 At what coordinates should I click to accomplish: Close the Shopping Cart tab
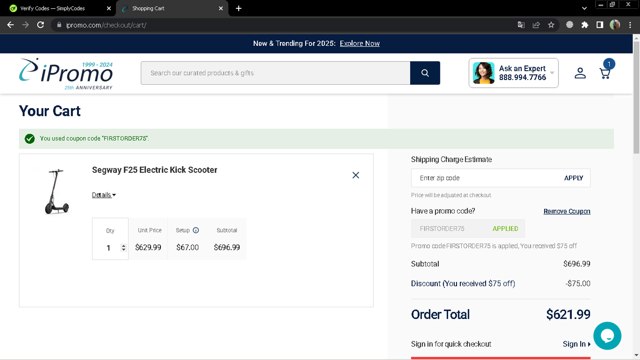pyautogui.click(x=220, y=8)
